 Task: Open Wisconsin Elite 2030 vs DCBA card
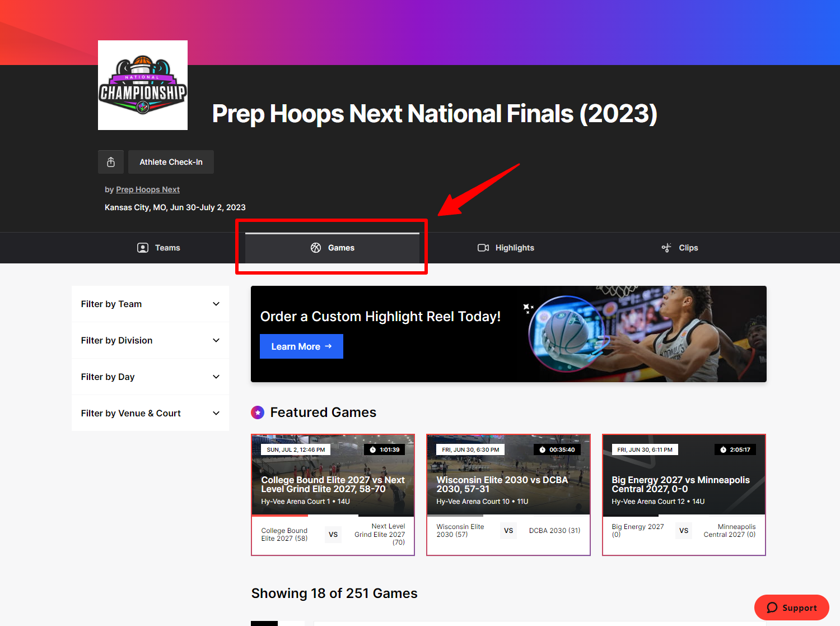pos(508,495)
